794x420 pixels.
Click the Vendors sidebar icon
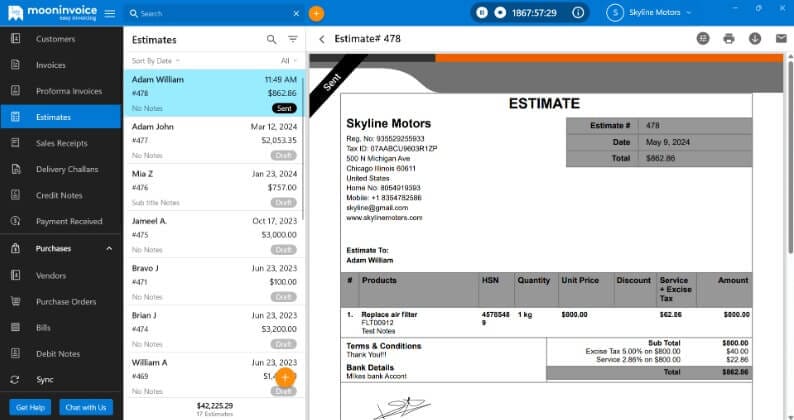pyautogui.click(x=16, y=275)
